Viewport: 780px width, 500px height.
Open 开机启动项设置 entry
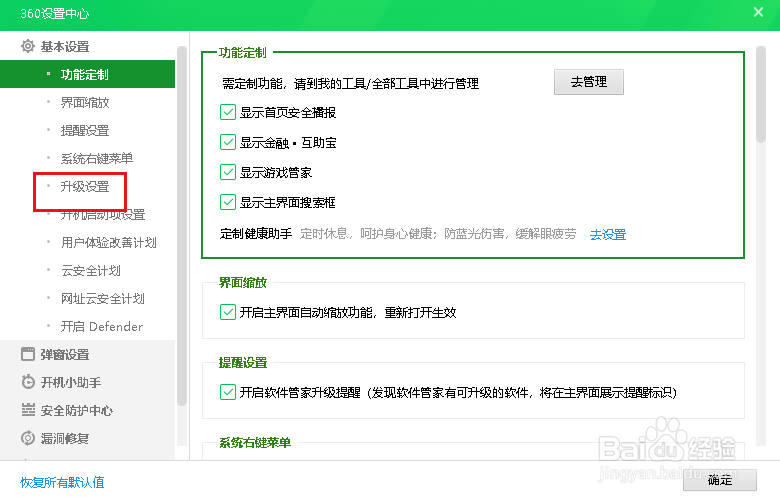click(x=103, y=214)
